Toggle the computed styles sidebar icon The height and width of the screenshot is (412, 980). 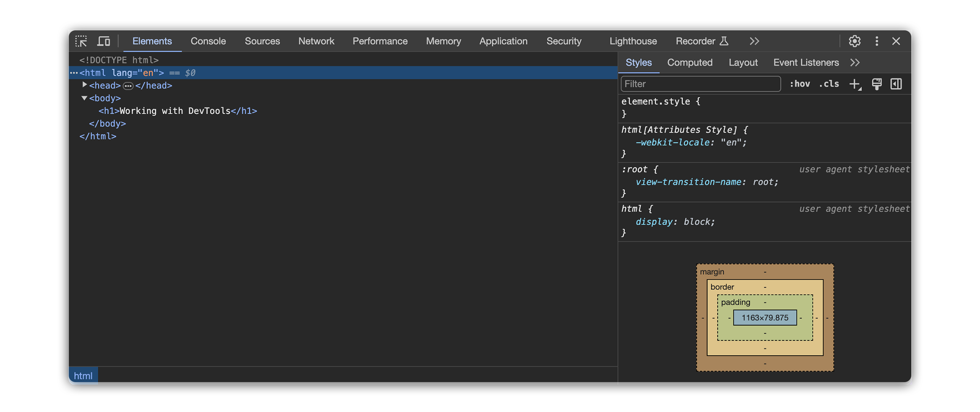[896, 84]
